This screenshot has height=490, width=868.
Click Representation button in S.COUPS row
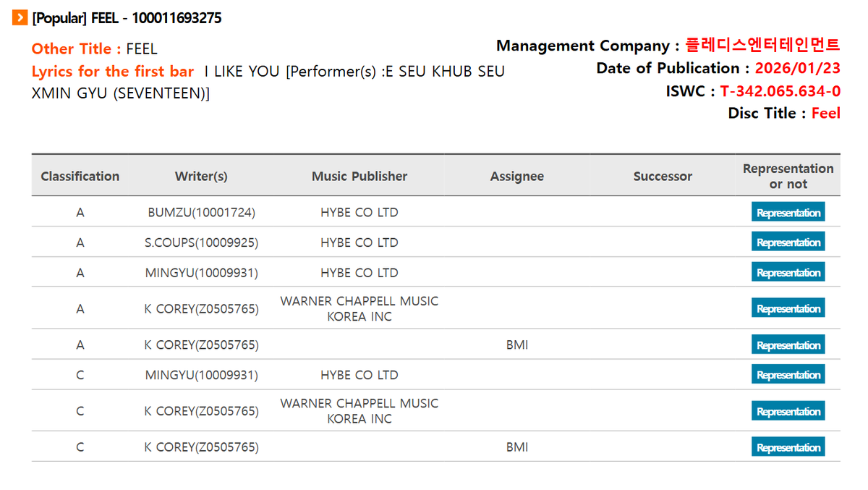coord(788,242)
